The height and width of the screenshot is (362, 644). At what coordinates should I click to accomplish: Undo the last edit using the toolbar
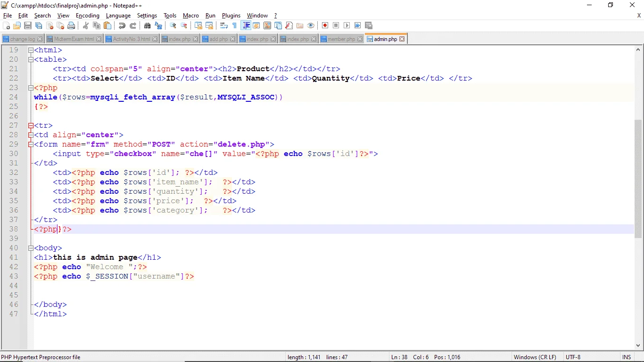click(122, 25)
